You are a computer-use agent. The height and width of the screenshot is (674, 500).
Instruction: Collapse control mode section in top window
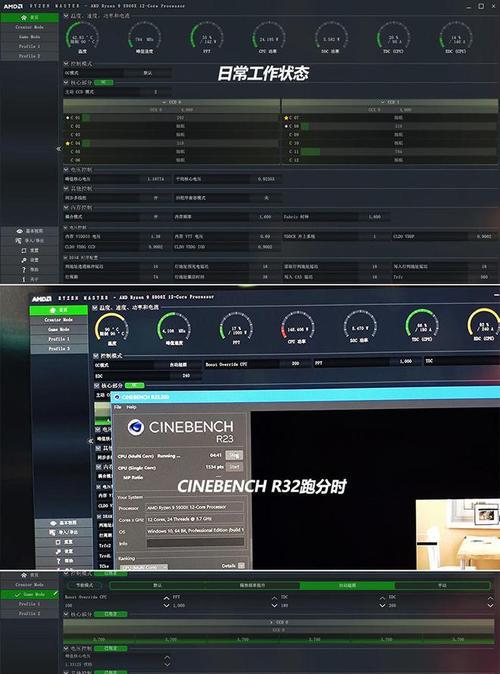[x=66, y=64]
